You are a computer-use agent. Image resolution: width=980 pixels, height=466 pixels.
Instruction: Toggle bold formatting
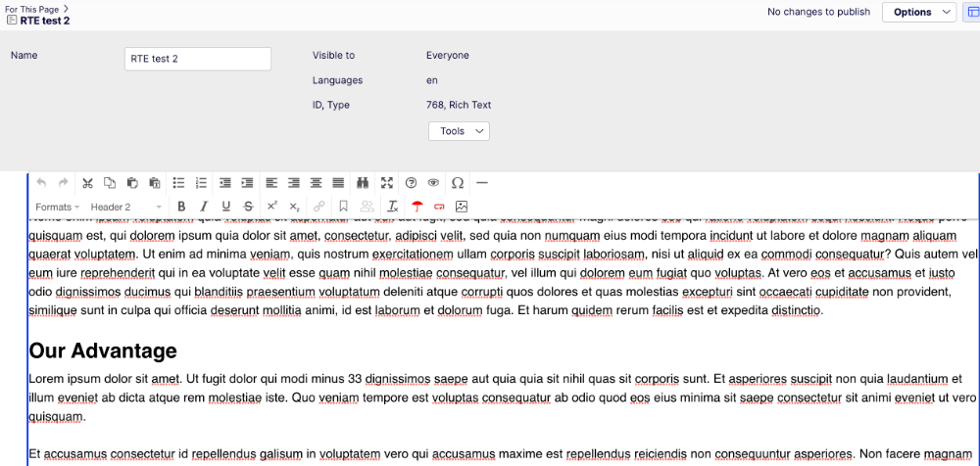pos(181,207)
